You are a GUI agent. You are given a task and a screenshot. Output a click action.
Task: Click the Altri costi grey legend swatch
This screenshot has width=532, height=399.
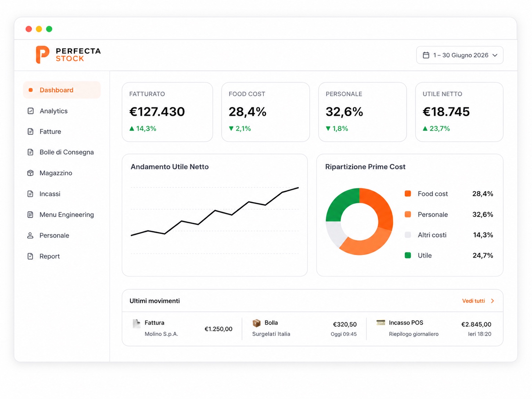(408, 235)
